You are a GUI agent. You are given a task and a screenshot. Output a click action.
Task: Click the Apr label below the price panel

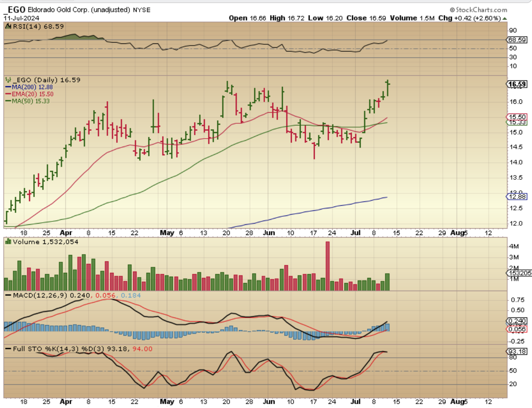coord(66,232)
